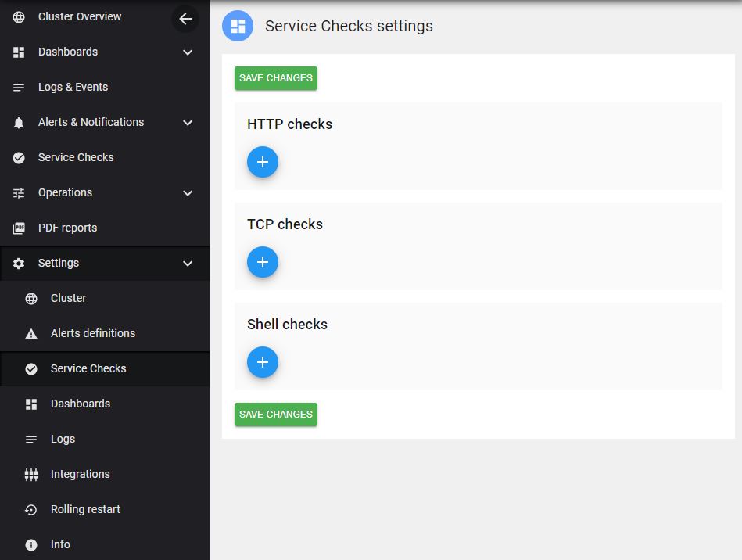The width and height of the screenshot is (742, 560).
Task: Click the PDF reports icon
Action: tap(19, 228)
